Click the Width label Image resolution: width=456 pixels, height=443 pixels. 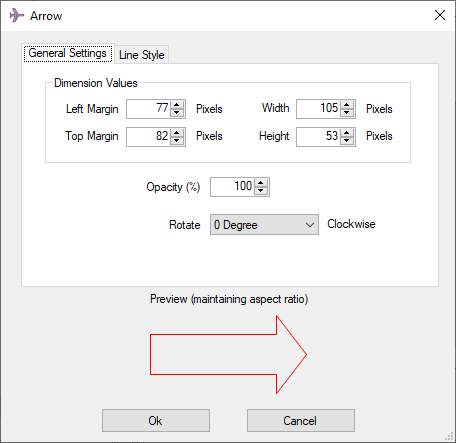point(275,108)
